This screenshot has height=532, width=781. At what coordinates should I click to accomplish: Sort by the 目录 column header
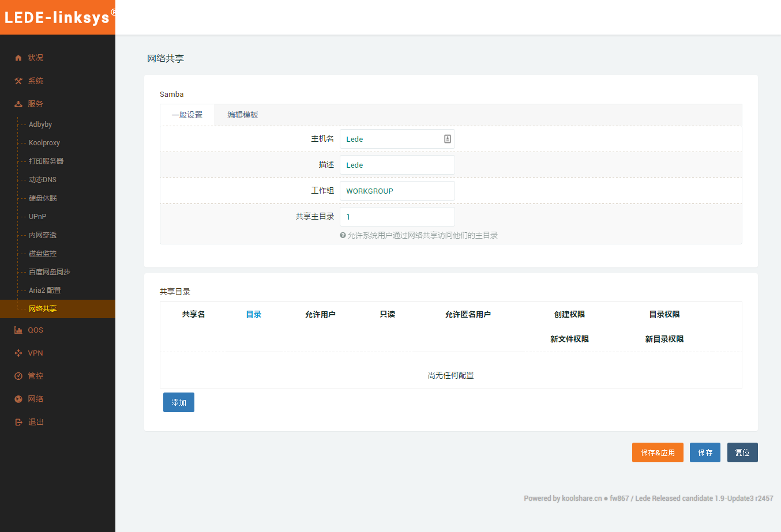click(254, 314)
